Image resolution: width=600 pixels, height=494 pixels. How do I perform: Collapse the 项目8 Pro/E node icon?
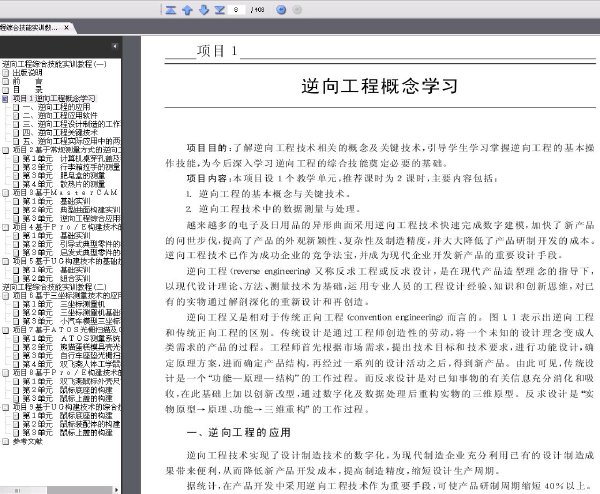[x=5, y=373]
